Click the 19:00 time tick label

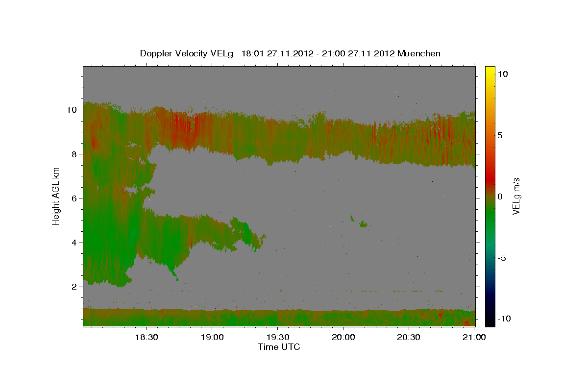click(x=212, y=337)
